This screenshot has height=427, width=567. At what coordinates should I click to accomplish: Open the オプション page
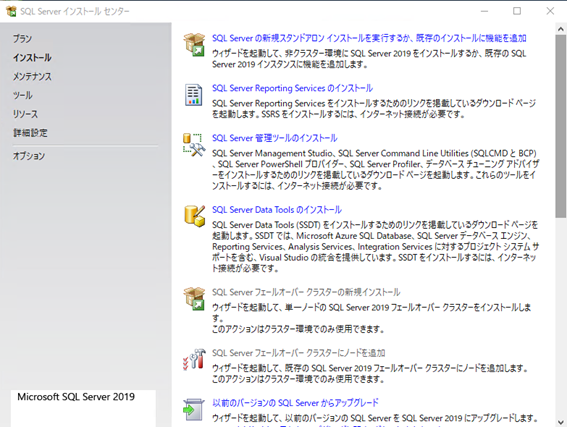coord(29,156)
